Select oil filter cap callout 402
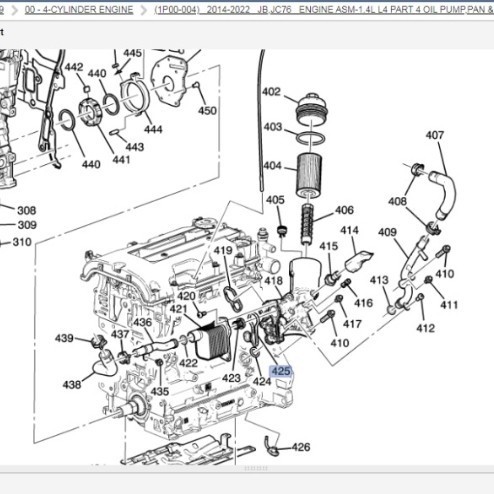Viewport: 494px width, 494px height. [271, 92]
